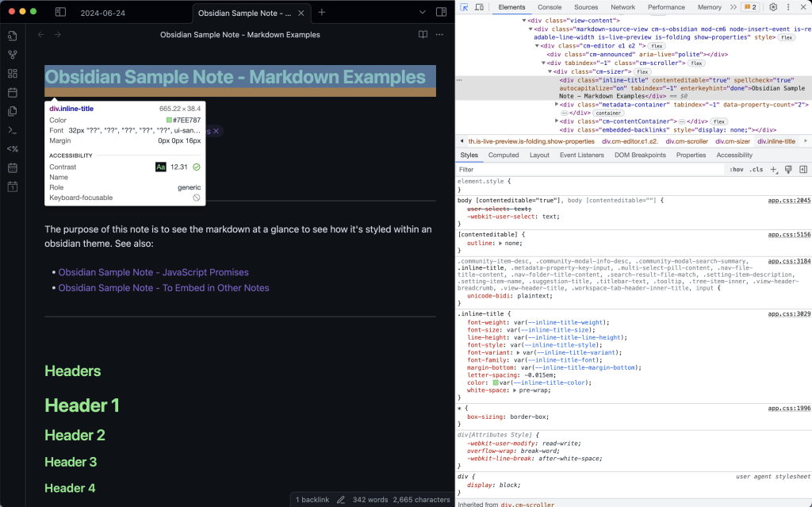Click the copy/templates pages icon in ribbon
This screenshot has width=812, height=507.
click(x=13, y=111)
